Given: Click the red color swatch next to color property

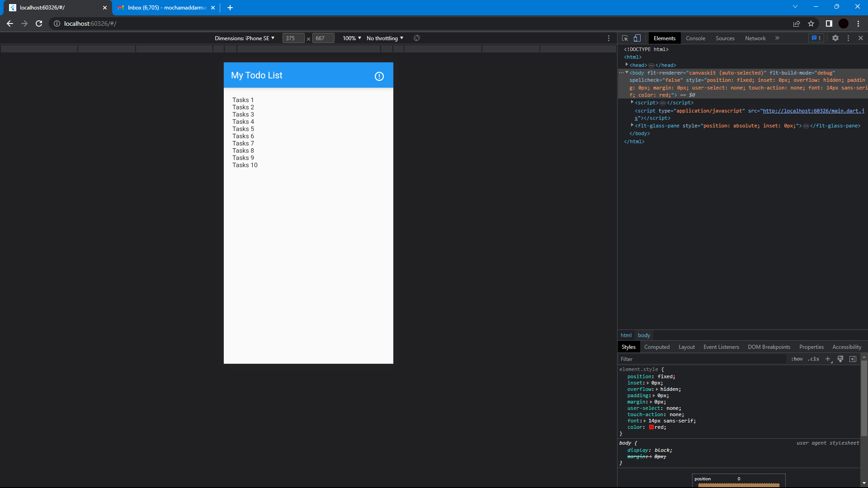Looking at the screenshot, I should (x=651, y=427).
